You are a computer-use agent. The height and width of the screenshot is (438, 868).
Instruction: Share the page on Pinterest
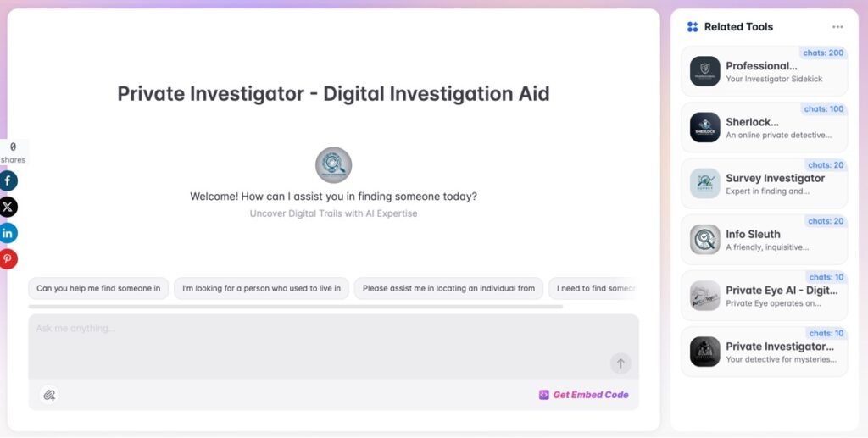click(x=8, y=259)
